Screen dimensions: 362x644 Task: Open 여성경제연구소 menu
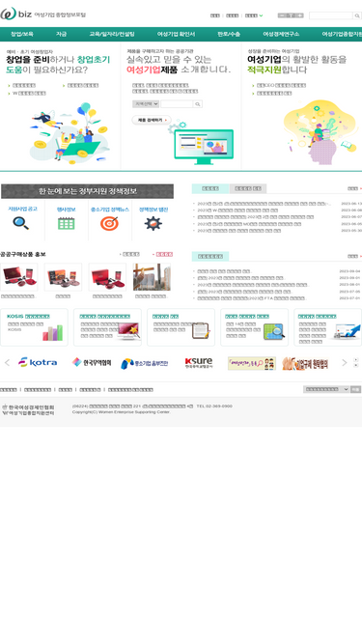click(281, 34)
